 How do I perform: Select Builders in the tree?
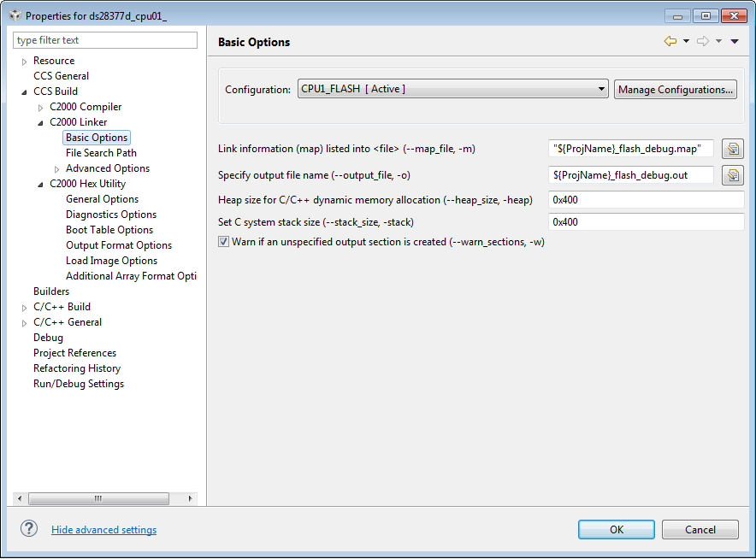(51, 291)
